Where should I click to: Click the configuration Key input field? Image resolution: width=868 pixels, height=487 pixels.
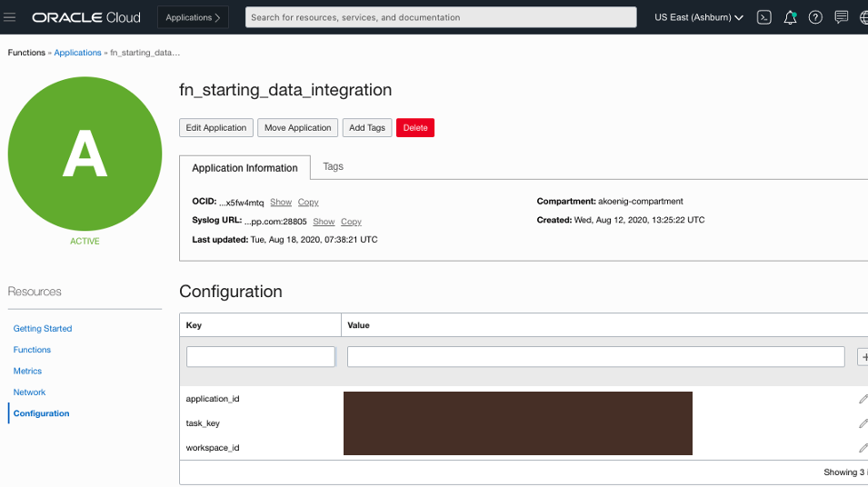coord(261,356)
